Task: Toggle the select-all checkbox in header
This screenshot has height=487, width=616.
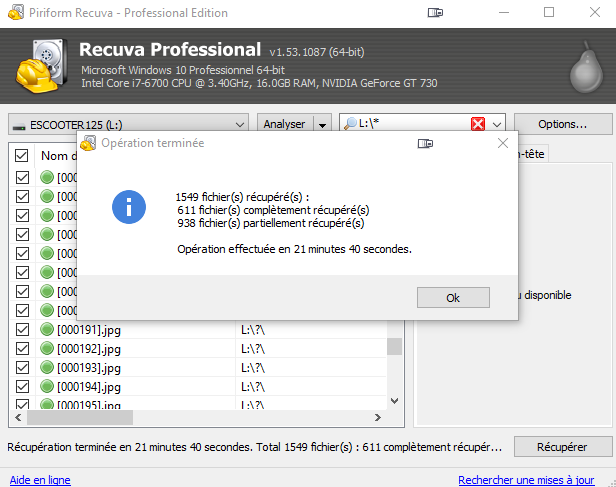Action: (x=22, y=155)
